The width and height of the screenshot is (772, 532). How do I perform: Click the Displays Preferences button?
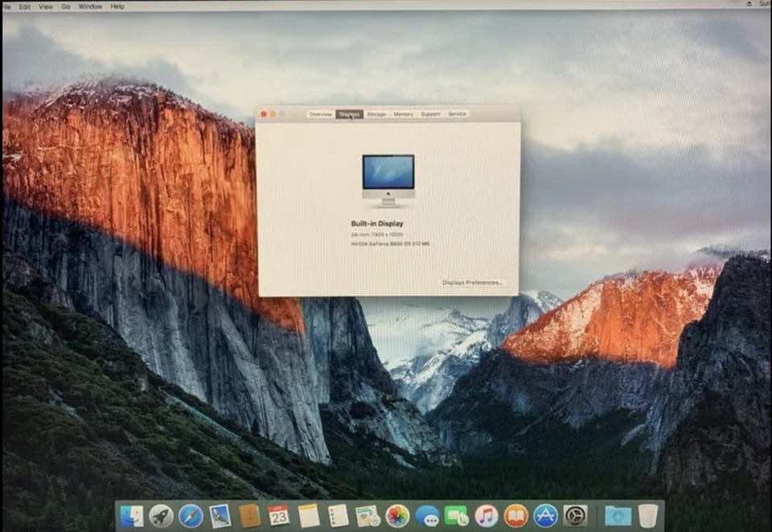(473, 282)
